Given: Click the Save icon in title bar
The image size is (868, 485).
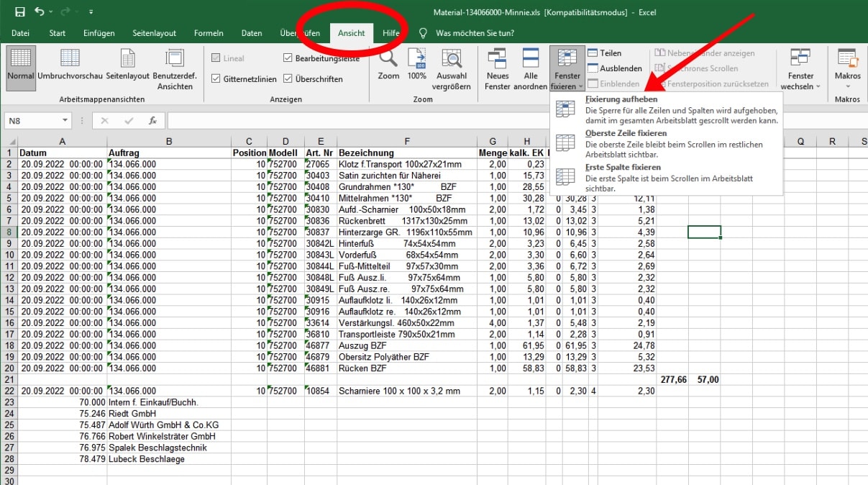Looking at the screenshot, I should click(19, 12).
